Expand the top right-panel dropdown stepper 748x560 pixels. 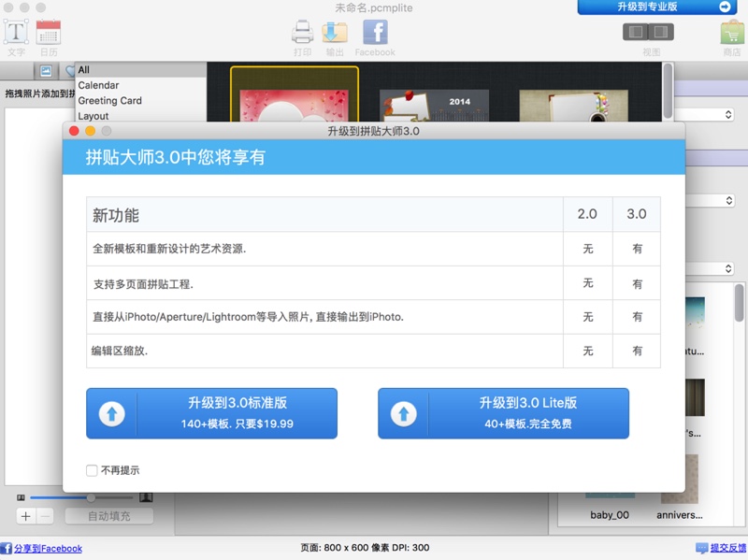(x=728, y=114)
